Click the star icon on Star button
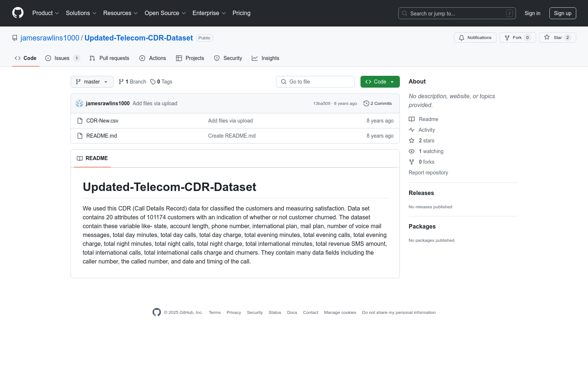The width and height of the screenshot is (588, 368). tap(547, 38)
